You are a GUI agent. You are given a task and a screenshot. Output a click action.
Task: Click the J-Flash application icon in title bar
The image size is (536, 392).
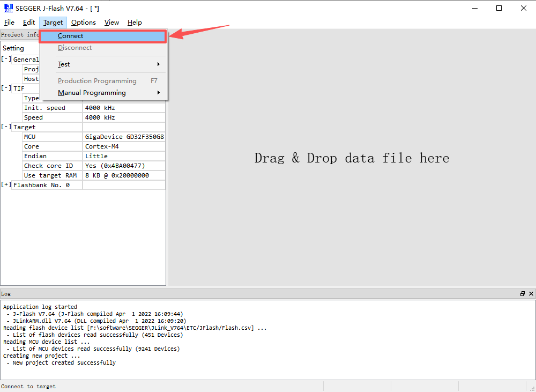(x=9, y=8)
